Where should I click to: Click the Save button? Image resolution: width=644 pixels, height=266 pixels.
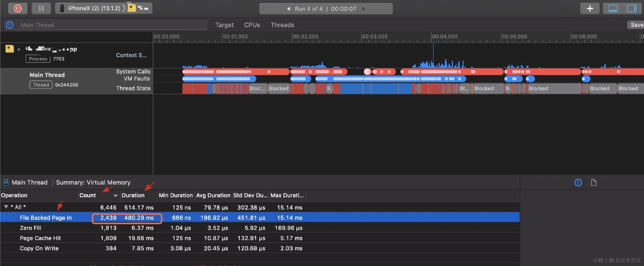[636, 25]
